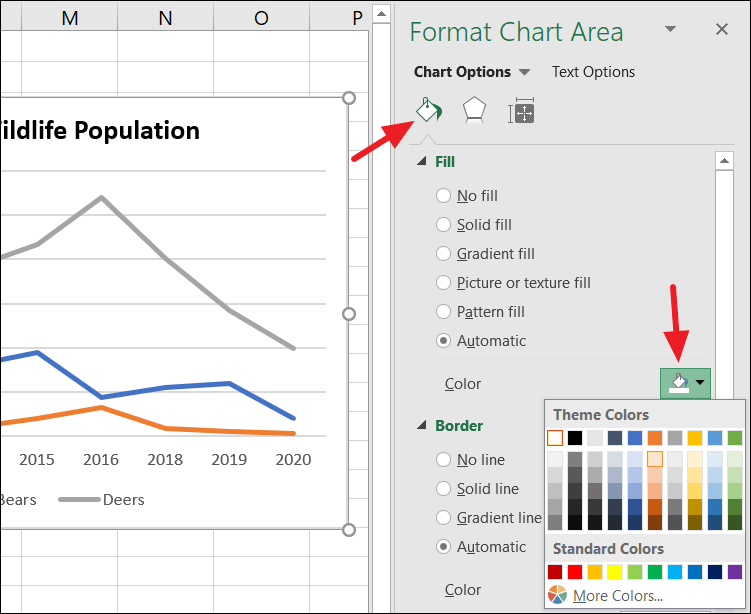Viewport: 751px width, 614px height.
Task: Select the No fill radio button
Action: (444, 195)
